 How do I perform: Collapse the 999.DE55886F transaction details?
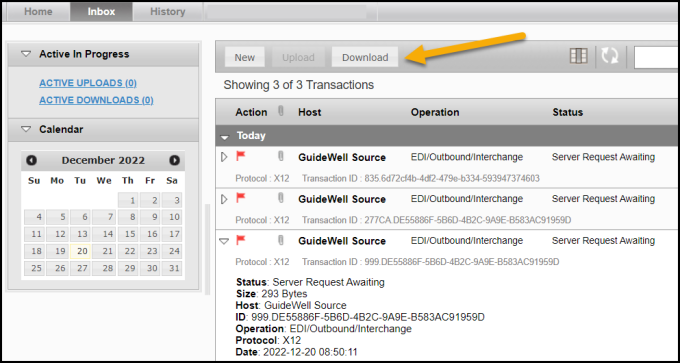[x=224, y=241]
